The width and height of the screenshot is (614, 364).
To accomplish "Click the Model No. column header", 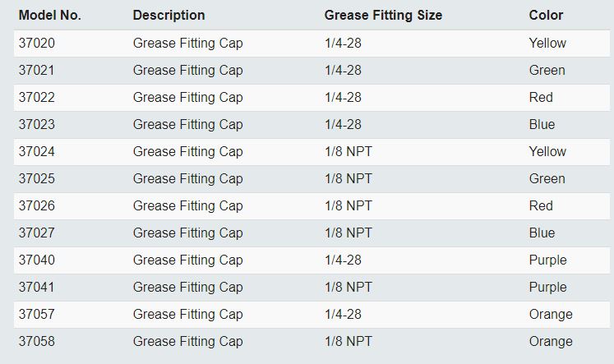I will (49, 15).
